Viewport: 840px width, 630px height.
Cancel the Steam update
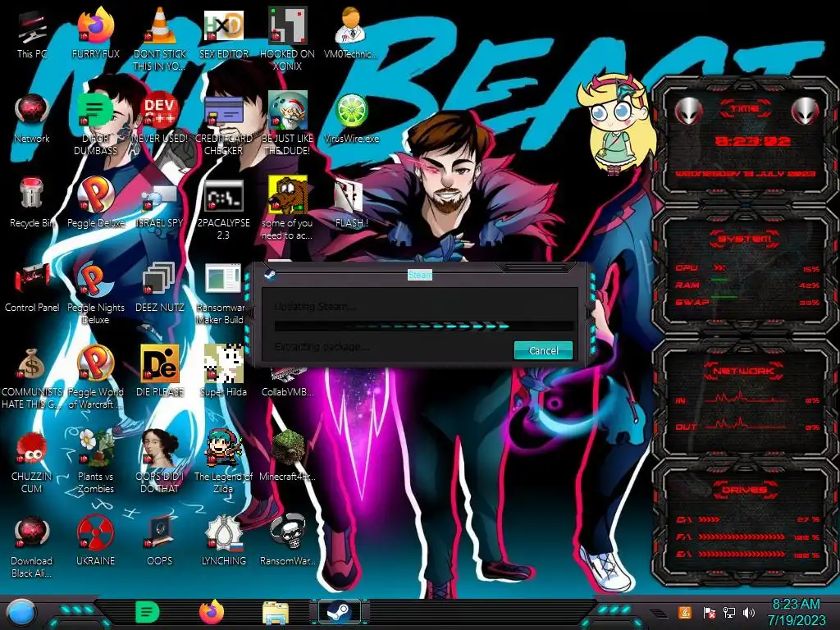tap(543, 350)
